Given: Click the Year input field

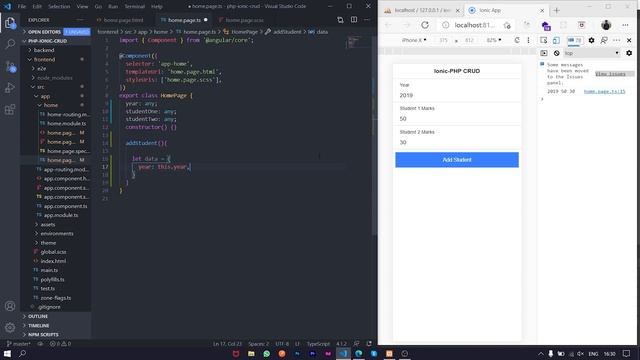Looking at the screenshot, I should (457, 95).
